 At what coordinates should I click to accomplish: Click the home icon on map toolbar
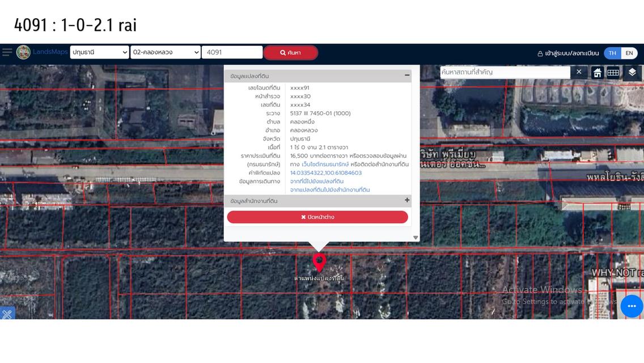click(597, 73)
